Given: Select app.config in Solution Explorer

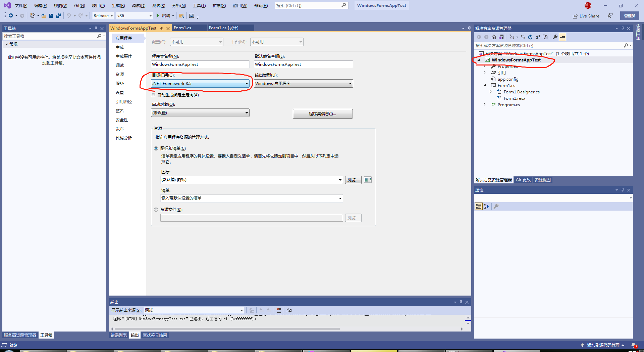Looking at the screenshot, I should [x=508, y=79].
